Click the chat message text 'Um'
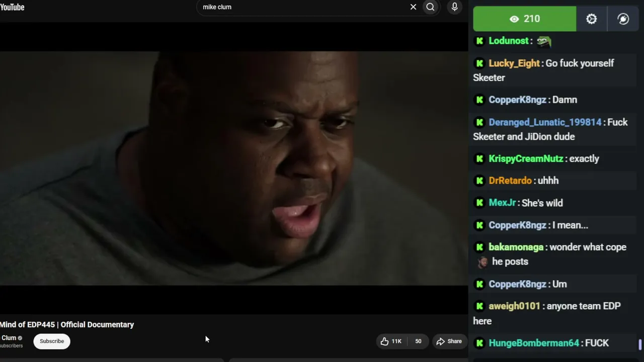This screenshot has width=644, height=362. [559, 284]
